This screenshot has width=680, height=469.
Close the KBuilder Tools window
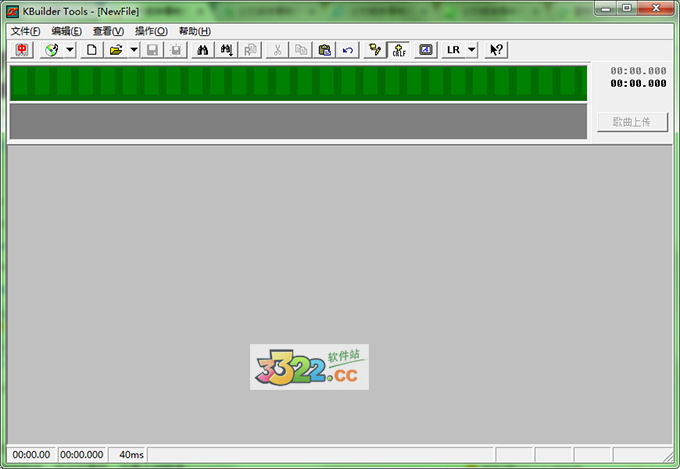point(656,8)
